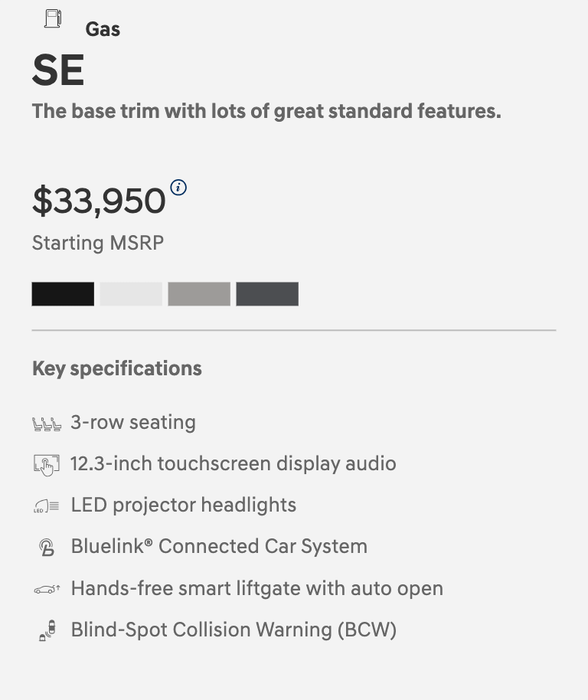Pick the dark gray color swatch

pos(267,294)
